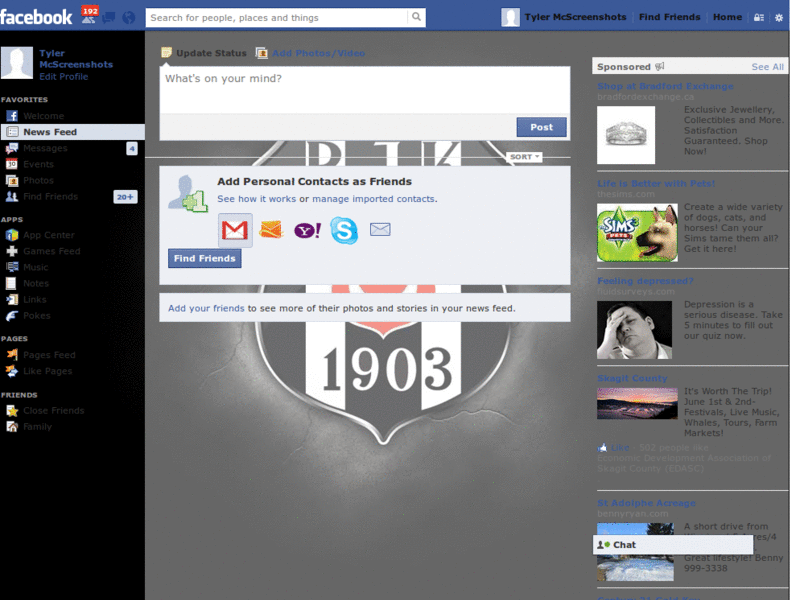Click the App Center icon

coord(12,235)
